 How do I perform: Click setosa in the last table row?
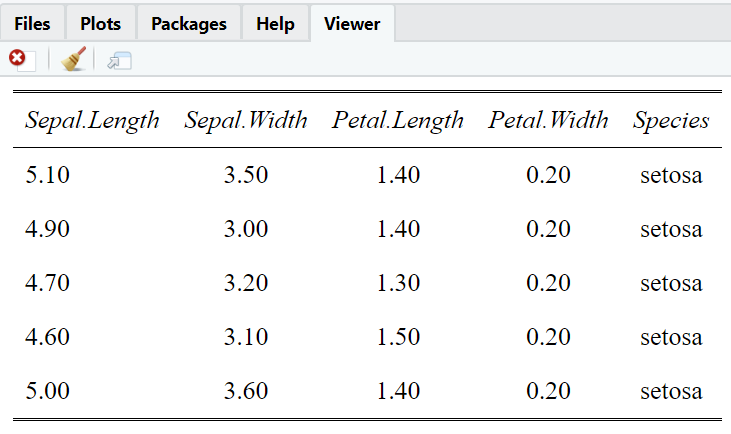[x=671, y=392]
